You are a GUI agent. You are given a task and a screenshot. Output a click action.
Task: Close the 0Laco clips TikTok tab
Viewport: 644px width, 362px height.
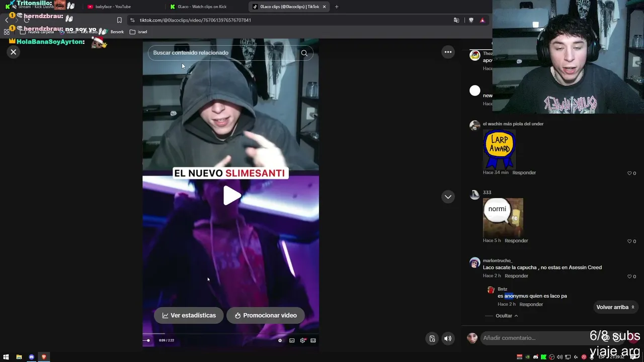coord(325,7)
